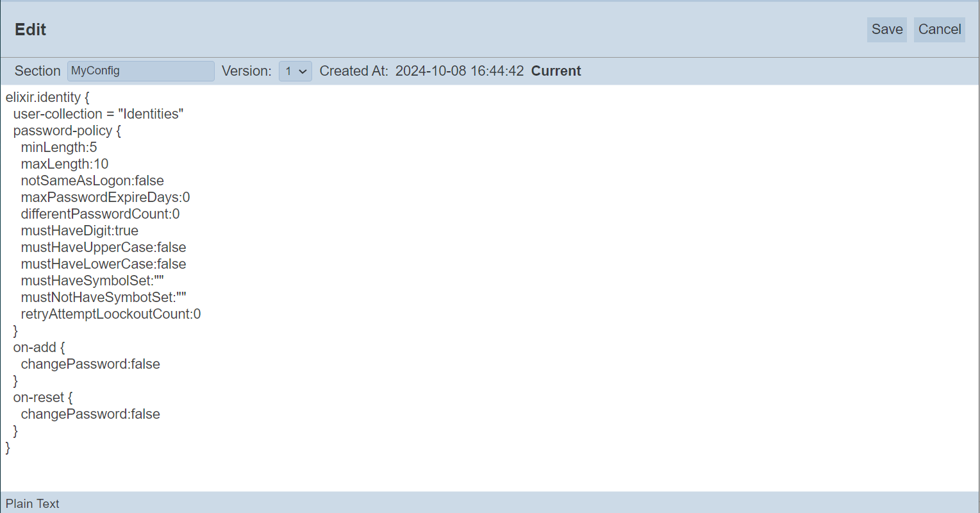
Task: Place cursor on minLength:5 line
Action: 59,147
